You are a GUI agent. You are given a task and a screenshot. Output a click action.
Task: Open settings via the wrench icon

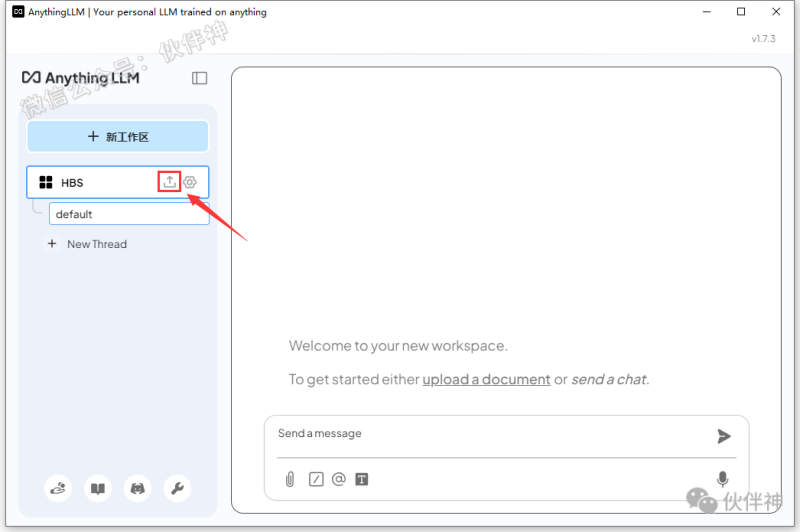(x=177, y=489)
